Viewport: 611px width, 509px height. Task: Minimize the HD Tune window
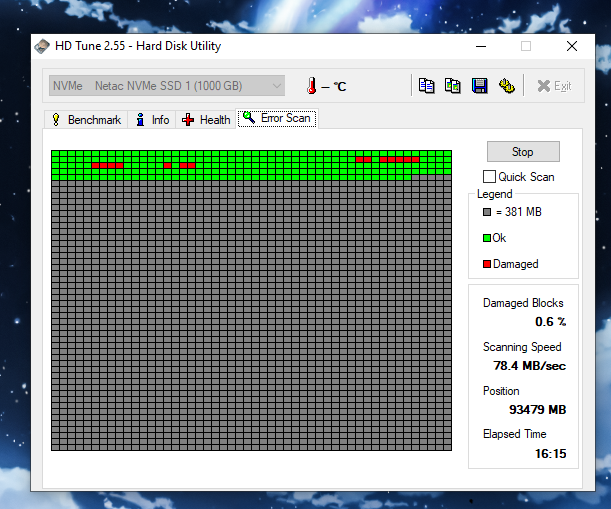[x=481, y=46]
